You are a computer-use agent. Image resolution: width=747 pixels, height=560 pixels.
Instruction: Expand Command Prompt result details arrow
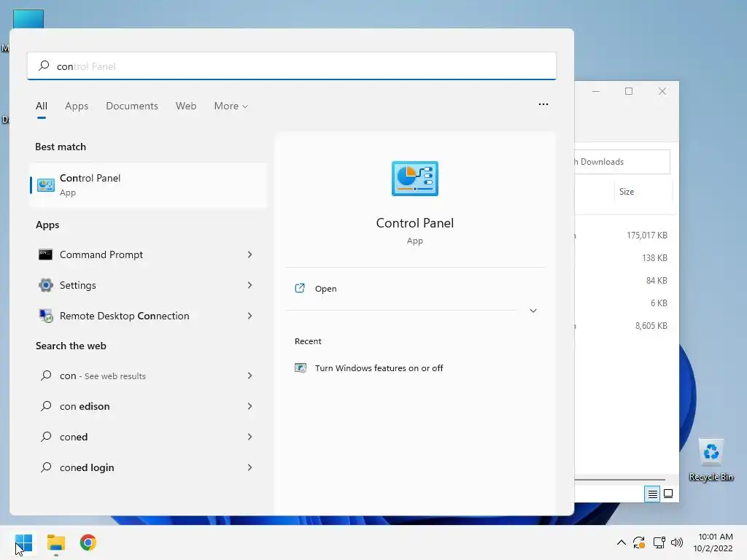click(249, 254)
